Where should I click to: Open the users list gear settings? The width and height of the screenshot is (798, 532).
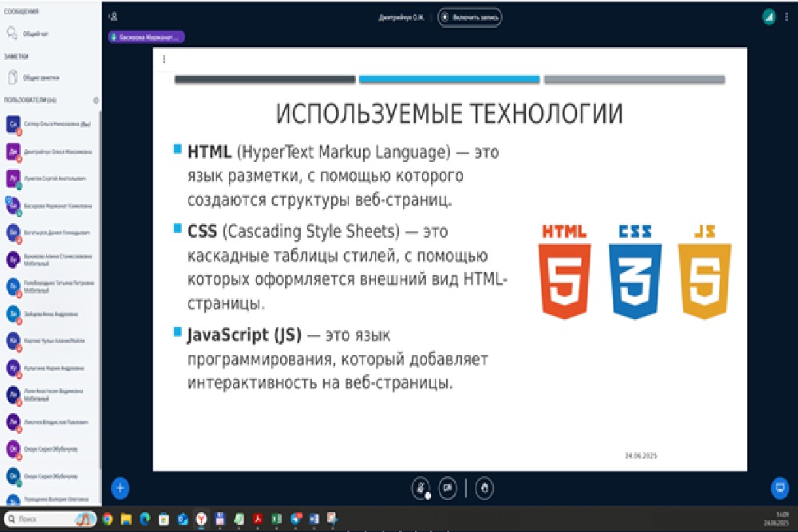pyautogui.click(x=97, y=100)
